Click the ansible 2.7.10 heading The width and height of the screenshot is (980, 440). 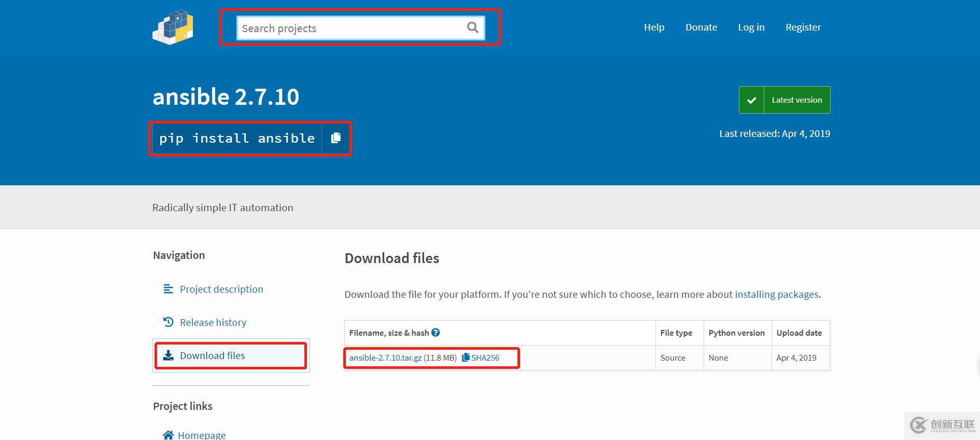point(226,97)
